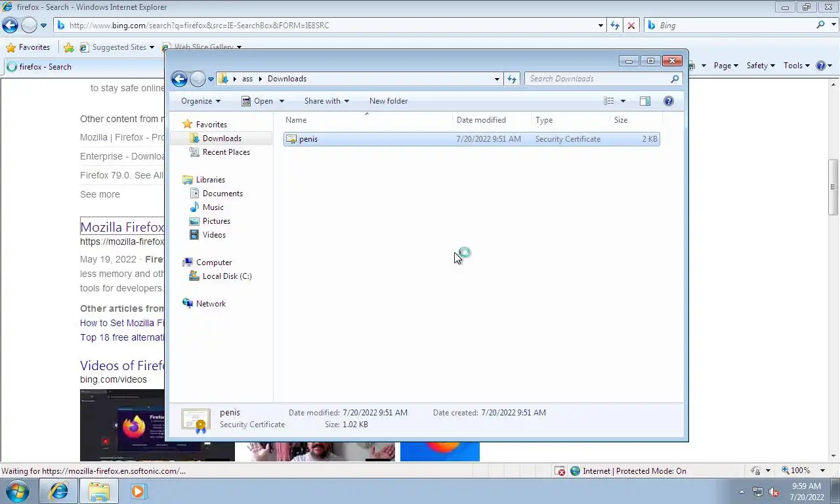
Task: Open Explorer help icon
Action: click(669, 101)
